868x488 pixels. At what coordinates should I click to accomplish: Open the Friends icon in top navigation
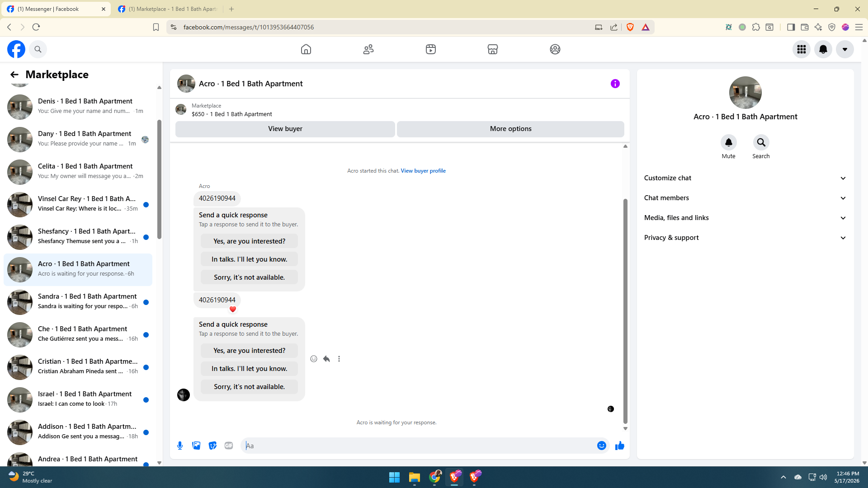(368, 49)
